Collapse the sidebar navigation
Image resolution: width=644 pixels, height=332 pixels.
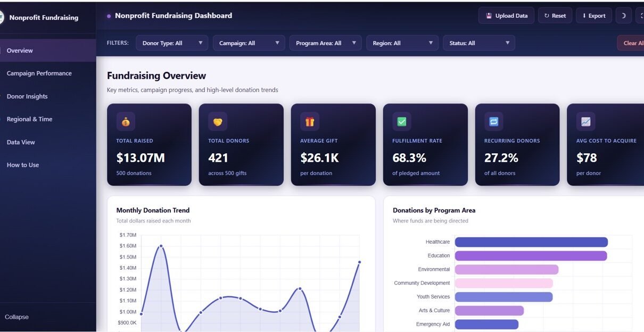click(x=16, y=317)
